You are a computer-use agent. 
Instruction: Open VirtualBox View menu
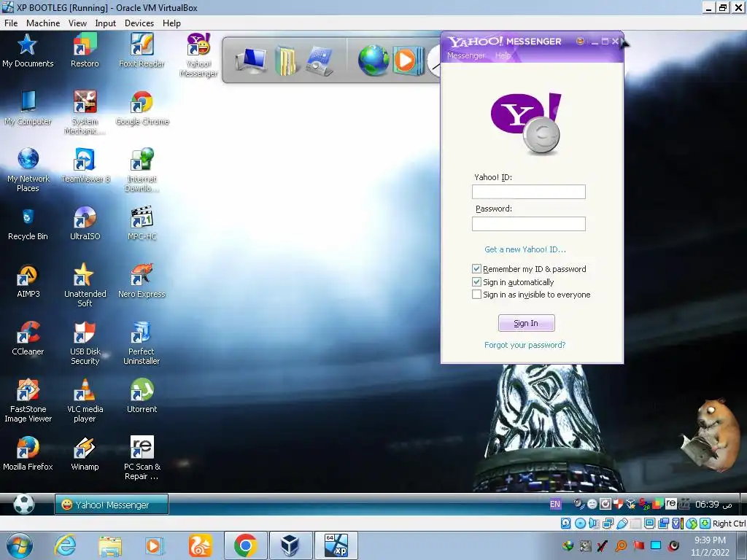pos(77,23)
